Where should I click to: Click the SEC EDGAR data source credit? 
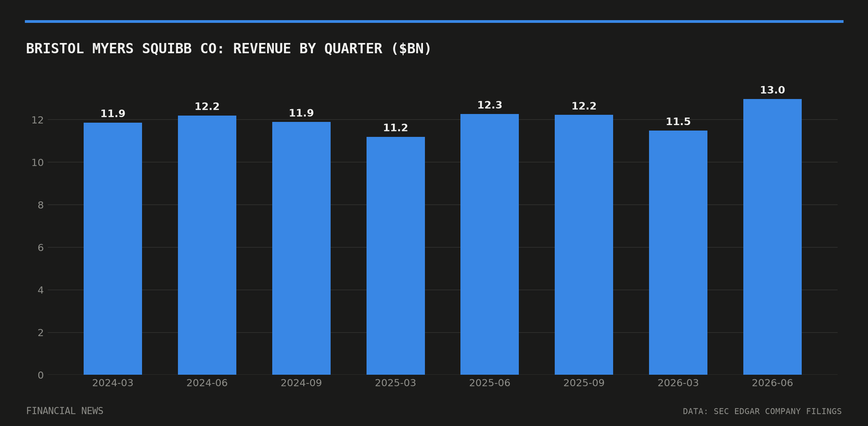(x=762, y=411)
